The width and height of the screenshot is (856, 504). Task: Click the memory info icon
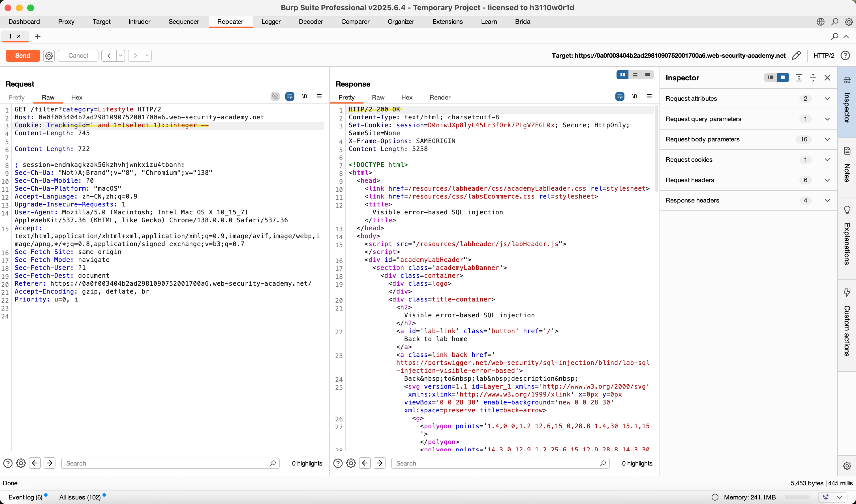point(715,497)
